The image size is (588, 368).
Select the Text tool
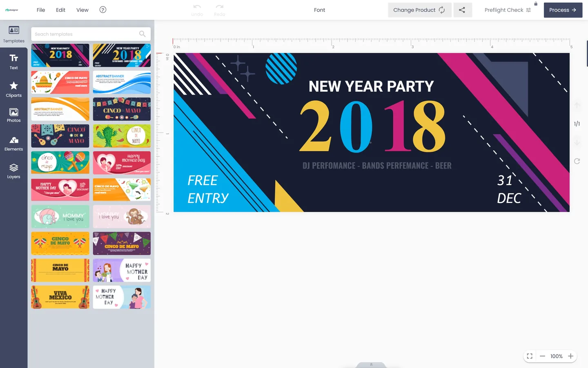pyautogui.click(x=13, y=61)
